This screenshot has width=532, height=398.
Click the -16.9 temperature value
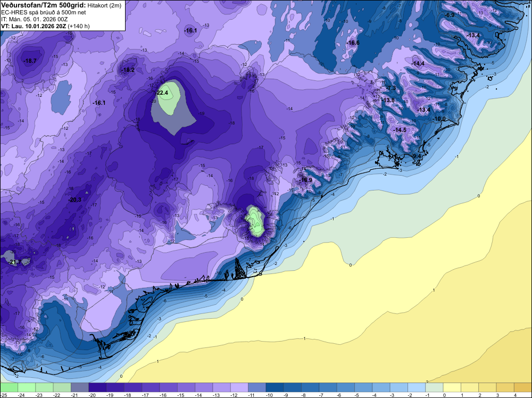tap(306, 180)
